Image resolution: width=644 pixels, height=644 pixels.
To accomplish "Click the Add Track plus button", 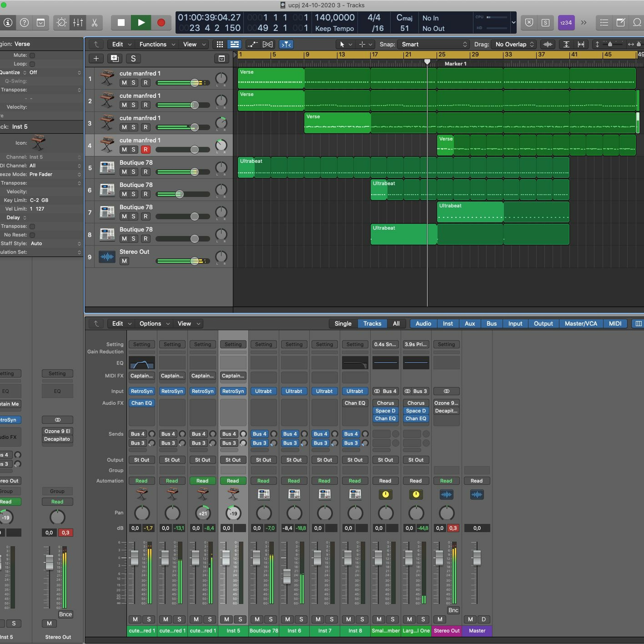I will (96, 59).
